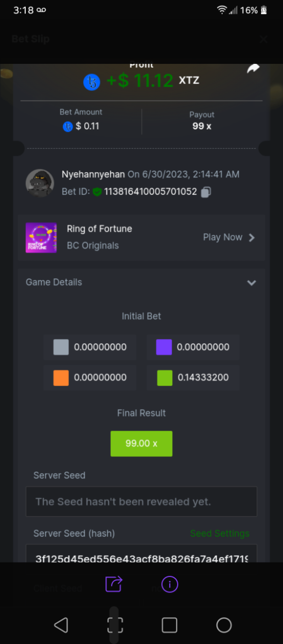Open the purple info circle icon
This screenshot has width=283, height=644.
170,583
